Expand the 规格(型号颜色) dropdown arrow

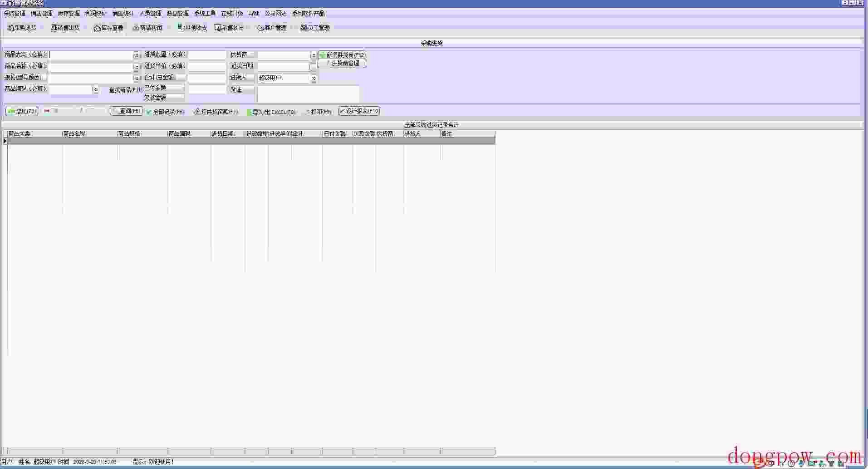coord(137,79)
